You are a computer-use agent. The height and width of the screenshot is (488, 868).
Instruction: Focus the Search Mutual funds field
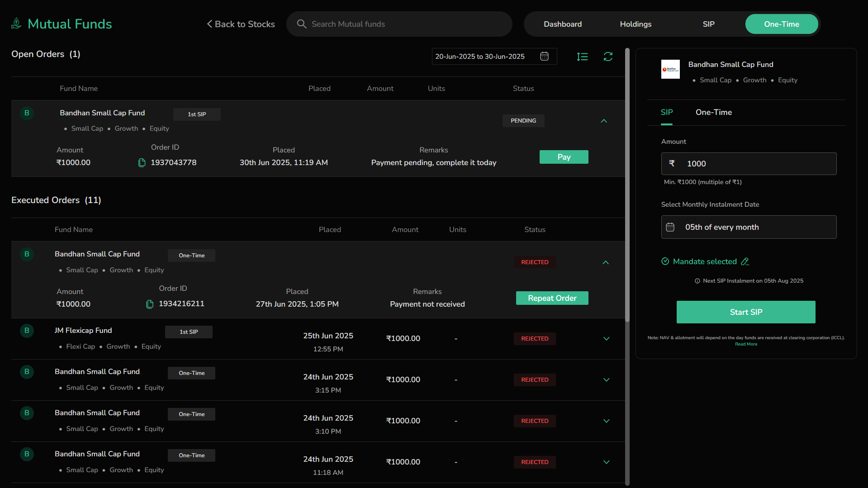(x=399, y=24)
